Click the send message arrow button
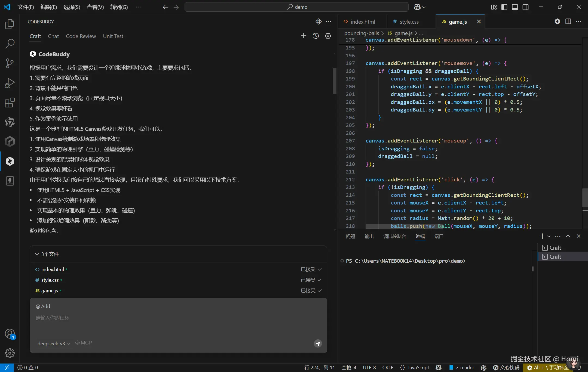This screenshot has width=588, height=372. (x=318, y=344)
